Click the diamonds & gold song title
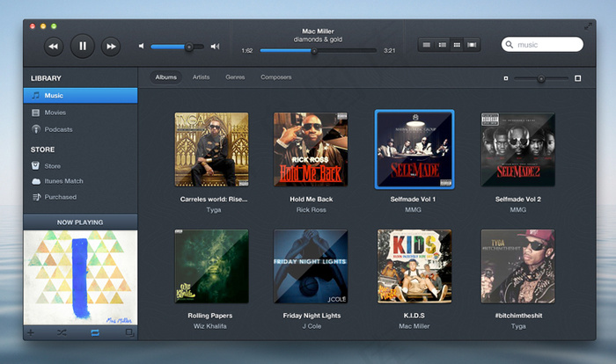The image size is (616, 364). pyautogui.click(x=318, y=40)
